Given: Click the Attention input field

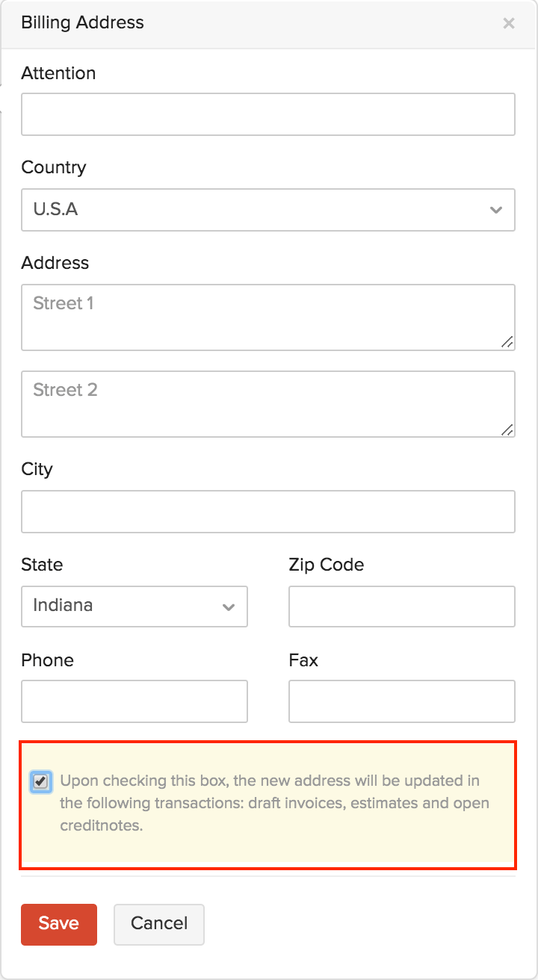Looking at the screenshot, I should point(268,114).
